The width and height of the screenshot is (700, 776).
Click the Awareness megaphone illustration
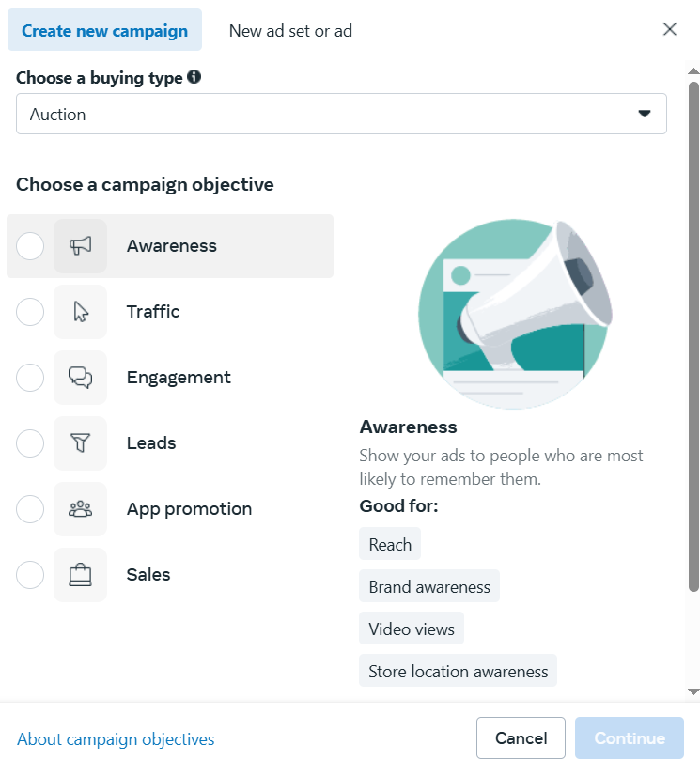coord(515,314)
